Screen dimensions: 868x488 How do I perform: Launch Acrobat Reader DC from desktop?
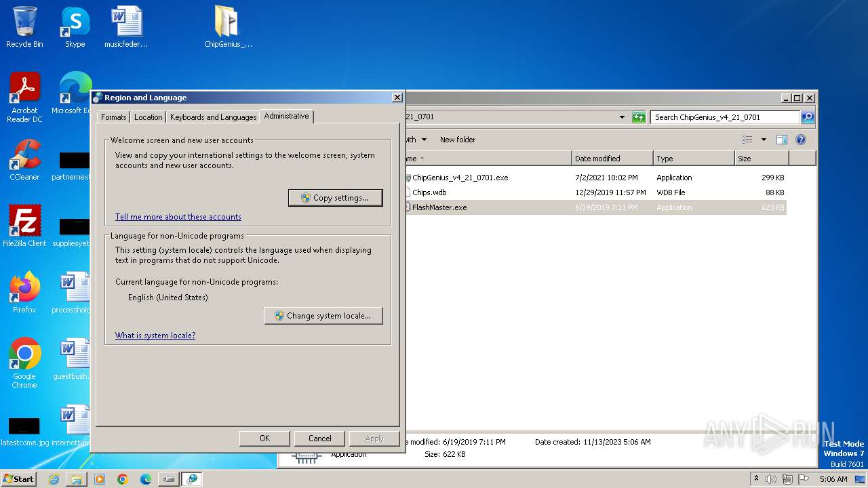(x=24, y=98)
